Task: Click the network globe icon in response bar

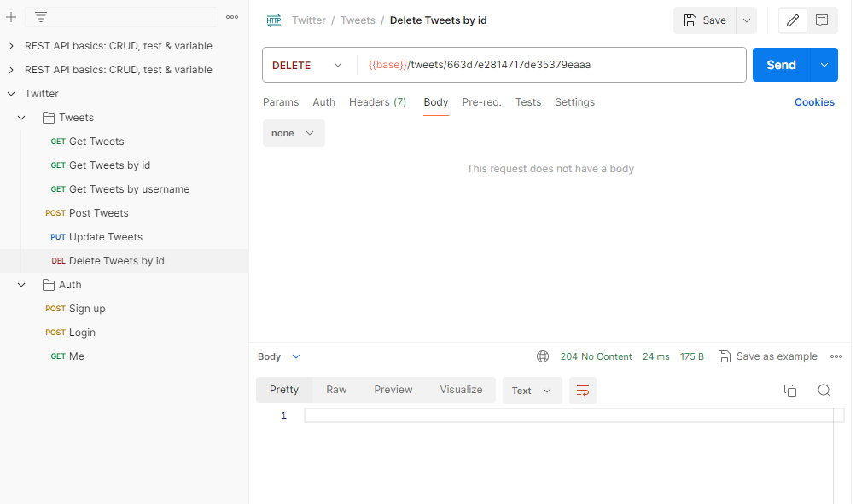Action: [543, 356]
